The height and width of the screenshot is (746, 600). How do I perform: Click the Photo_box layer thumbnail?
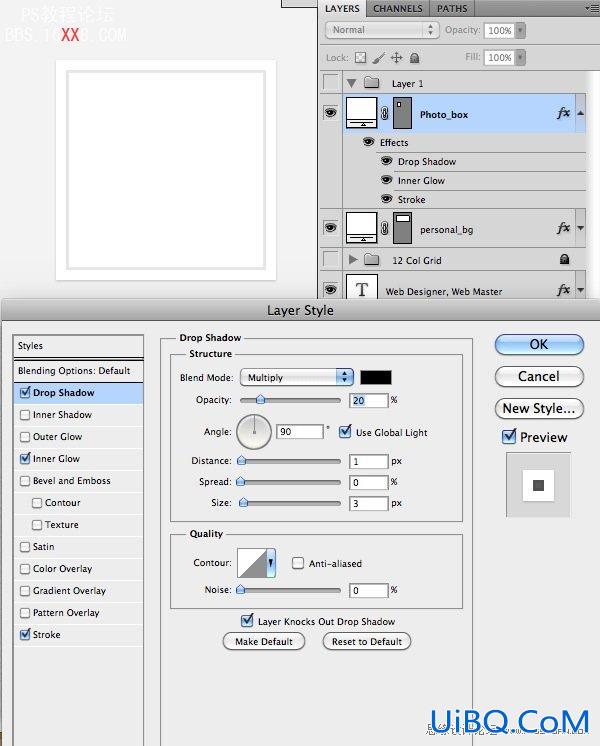362,113
